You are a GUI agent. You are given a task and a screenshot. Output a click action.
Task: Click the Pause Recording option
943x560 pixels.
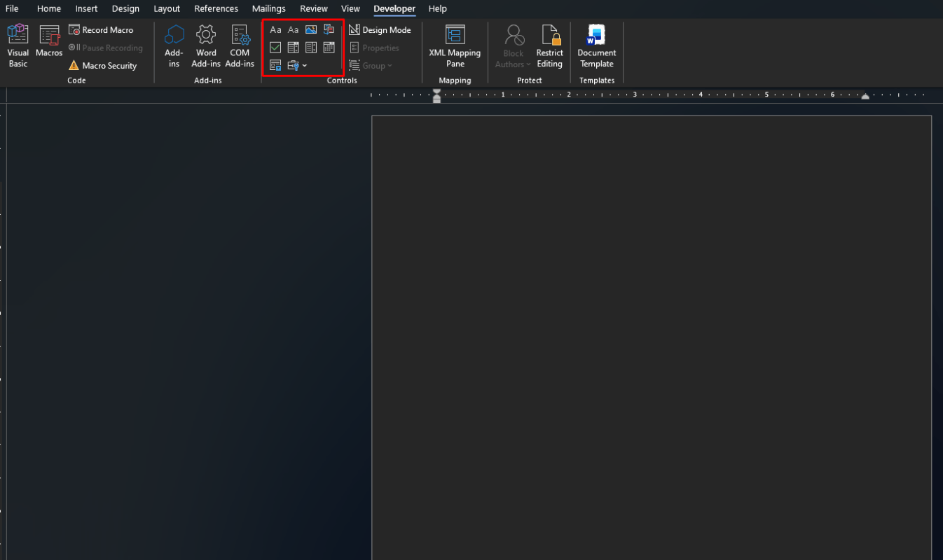(x=105, y=48)
